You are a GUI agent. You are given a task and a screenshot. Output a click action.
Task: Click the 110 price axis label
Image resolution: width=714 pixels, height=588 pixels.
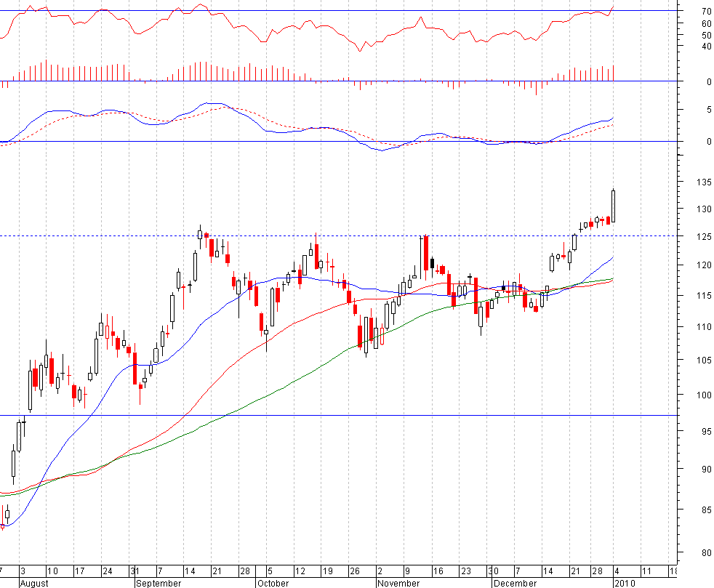(704, 327)
